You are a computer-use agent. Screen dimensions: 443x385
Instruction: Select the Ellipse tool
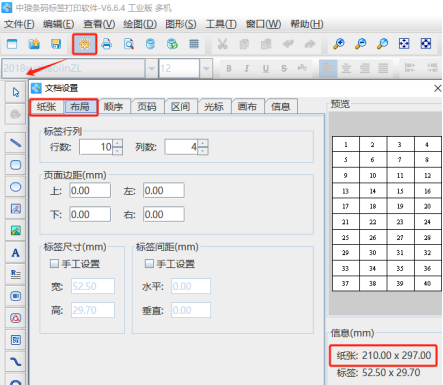pyautogui.click(x=16, y=187)
